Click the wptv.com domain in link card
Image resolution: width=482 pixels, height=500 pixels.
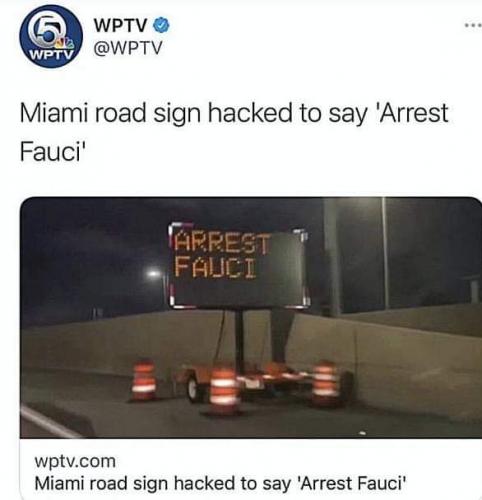(75, 462)
